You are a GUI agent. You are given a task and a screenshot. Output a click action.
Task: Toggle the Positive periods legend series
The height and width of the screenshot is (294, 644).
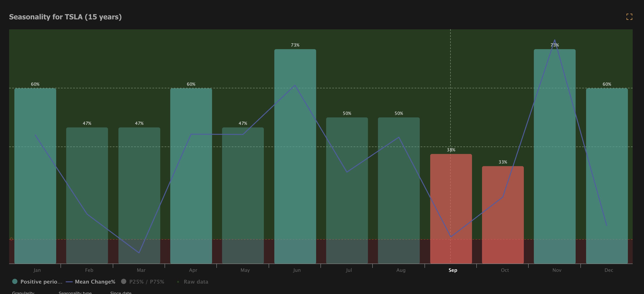tap(41, 282)
